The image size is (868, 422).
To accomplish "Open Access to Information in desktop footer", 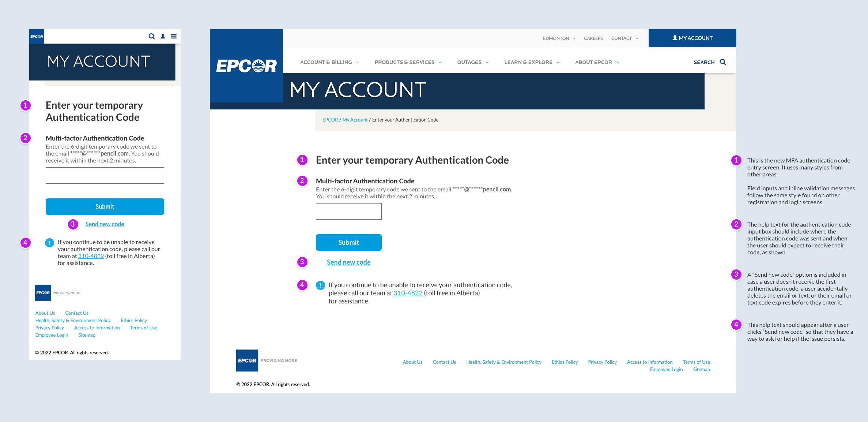I will click(x=650, y=362).
